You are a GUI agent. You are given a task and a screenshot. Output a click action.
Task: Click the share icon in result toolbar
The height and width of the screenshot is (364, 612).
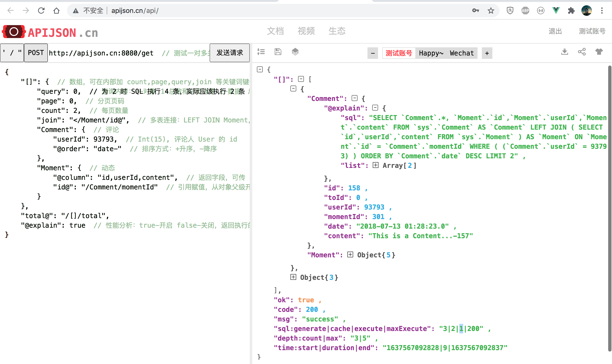(x=582, y=52)
